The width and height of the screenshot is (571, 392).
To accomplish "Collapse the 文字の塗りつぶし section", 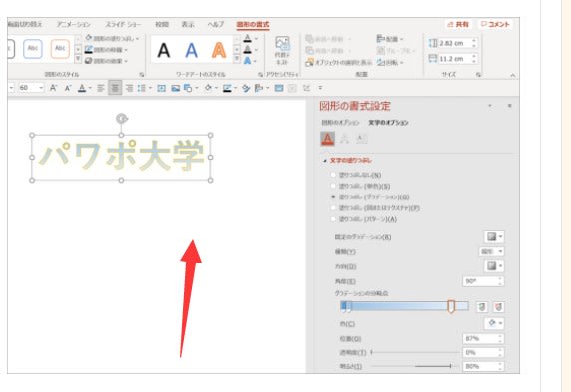I will pos(325,161).
